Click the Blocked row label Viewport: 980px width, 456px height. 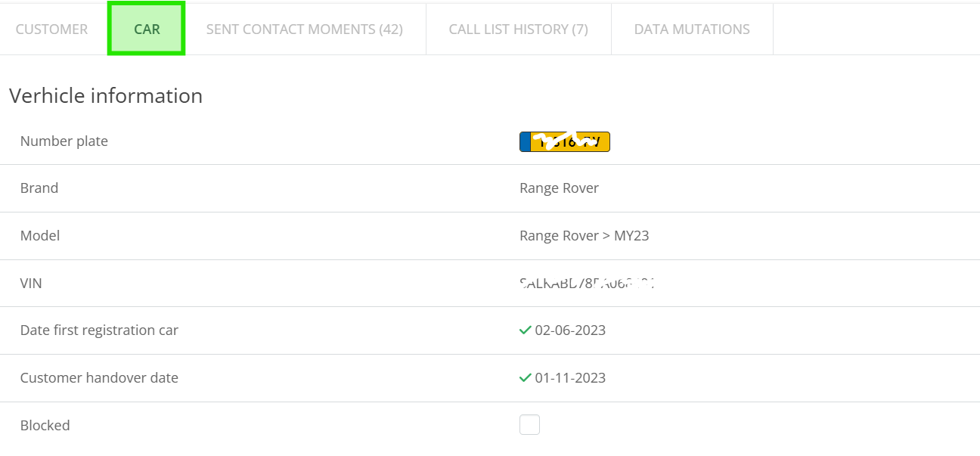[45, 426]
